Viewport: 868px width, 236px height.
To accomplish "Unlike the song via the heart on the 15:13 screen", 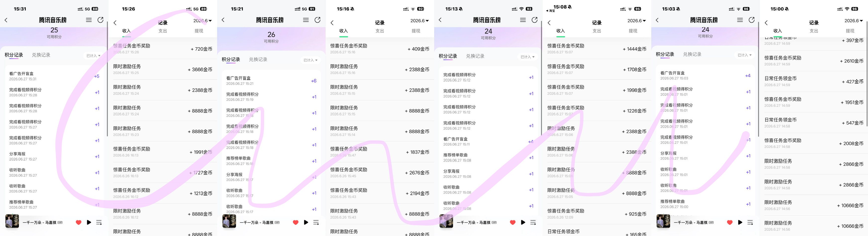I will click(x=512, y=223).
